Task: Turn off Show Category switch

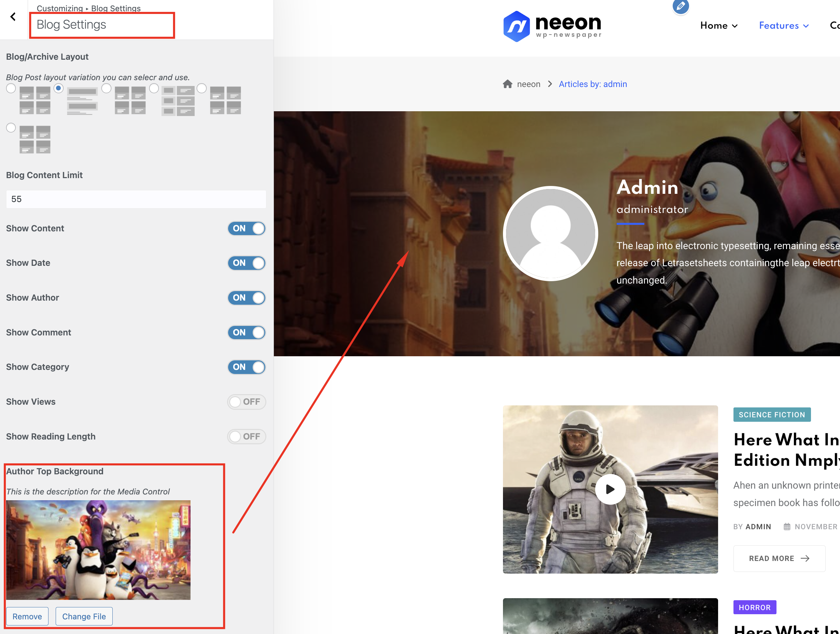Action: click(x=247, y=367)
